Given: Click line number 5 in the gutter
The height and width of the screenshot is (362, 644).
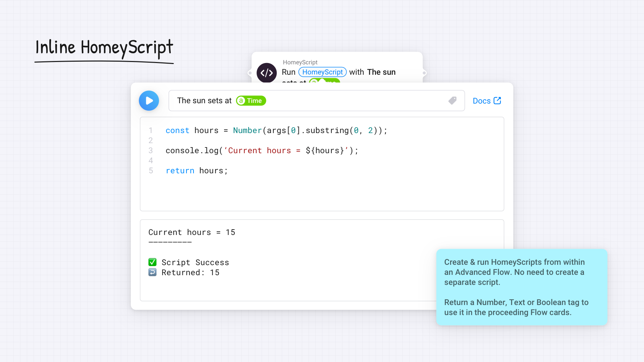Looking at the screenshot, I should [x=151, y=171].
